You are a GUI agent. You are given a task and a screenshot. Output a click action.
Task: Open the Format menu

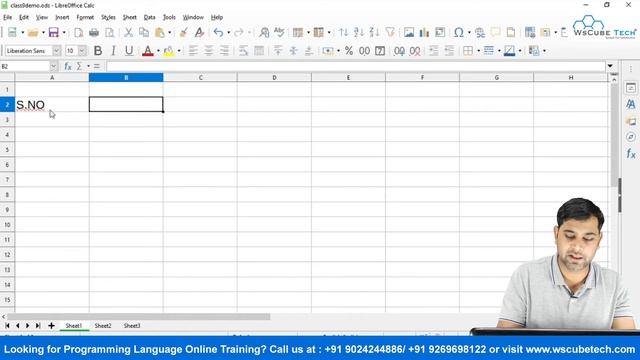pos(85,17)
